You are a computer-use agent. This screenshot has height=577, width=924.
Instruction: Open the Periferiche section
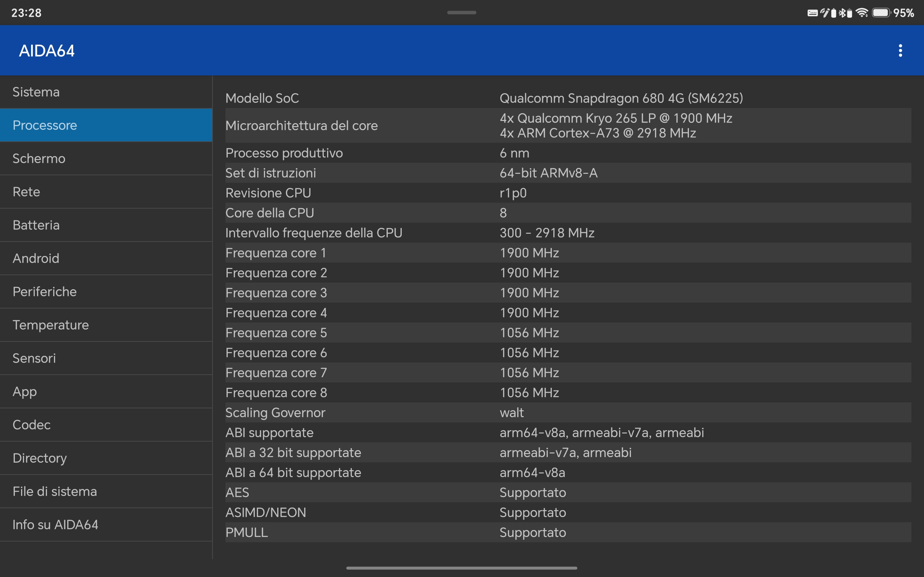(106, 291)
